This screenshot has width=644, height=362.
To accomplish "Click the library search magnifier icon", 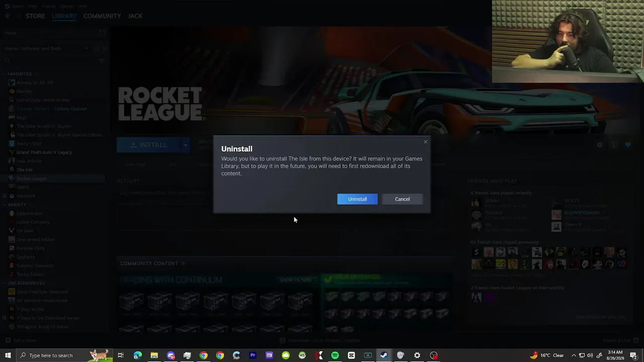I will click(x=8, y=61).
